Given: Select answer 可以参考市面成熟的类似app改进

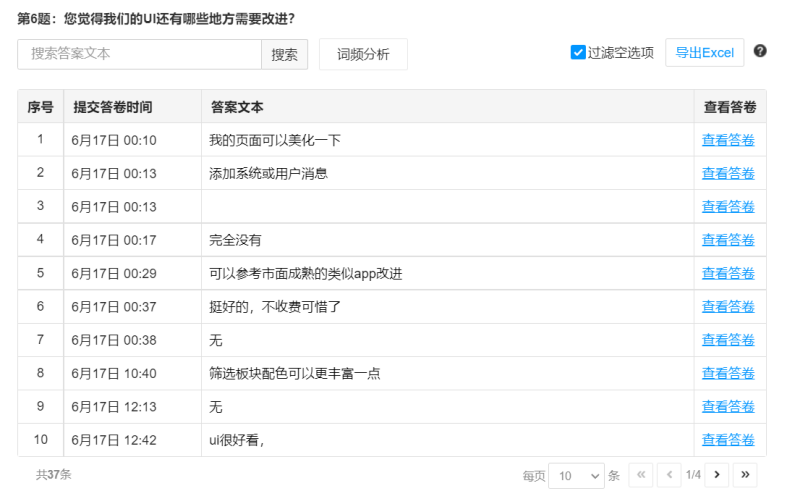Looking at the screenshot, I should coord(306,273).
